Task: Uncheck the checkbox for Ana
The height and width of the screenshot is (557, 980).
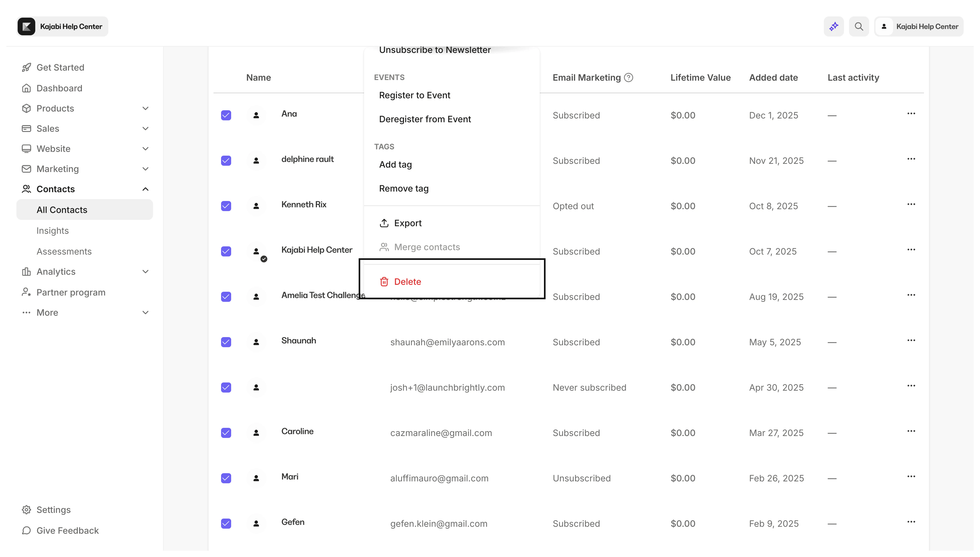Action: pos(226,115)
